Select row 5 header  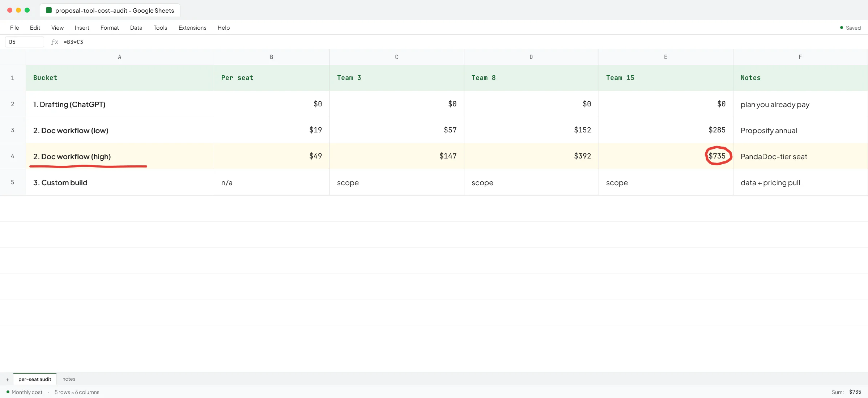point(13,182)
